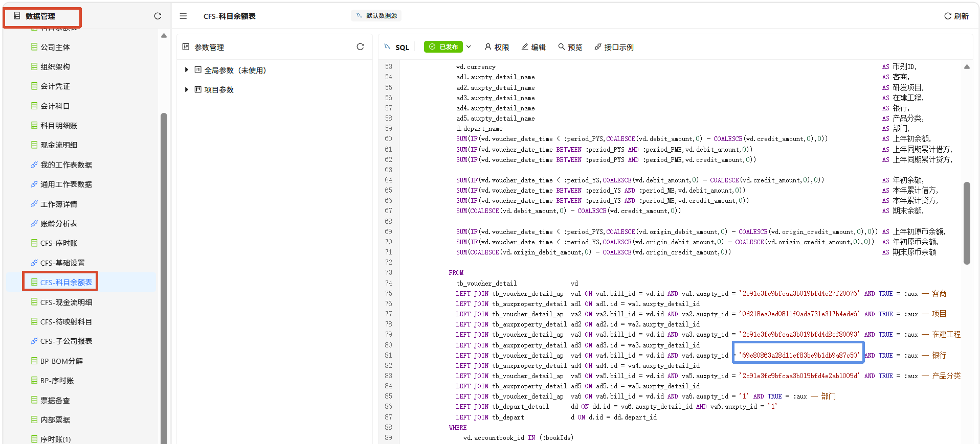
Task: Click the 默认数据源 data source tag
Action: pyautogui.click(x=376, y=16)
